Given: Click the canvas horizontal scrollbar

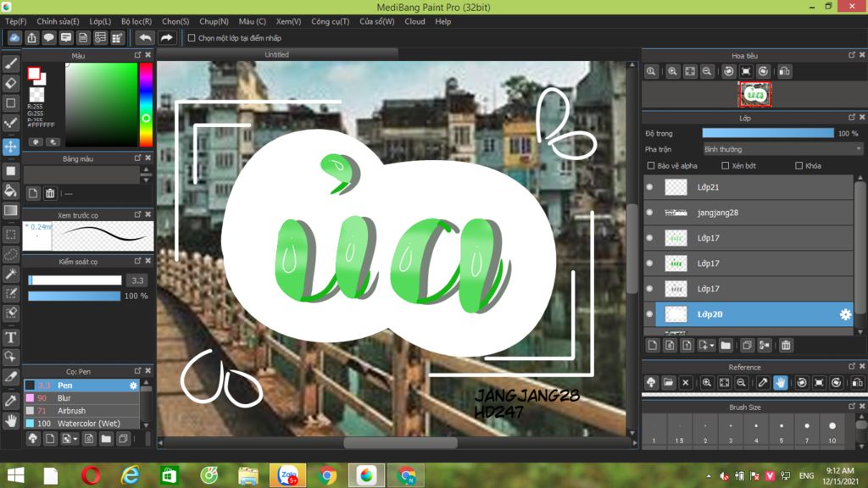Looking at the screenshot, I should point(400,442).
